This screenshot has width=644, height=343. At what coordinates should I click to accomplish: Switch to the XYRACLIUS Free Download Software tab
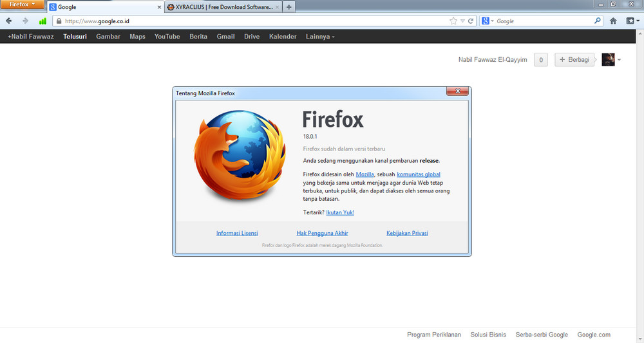223,7
